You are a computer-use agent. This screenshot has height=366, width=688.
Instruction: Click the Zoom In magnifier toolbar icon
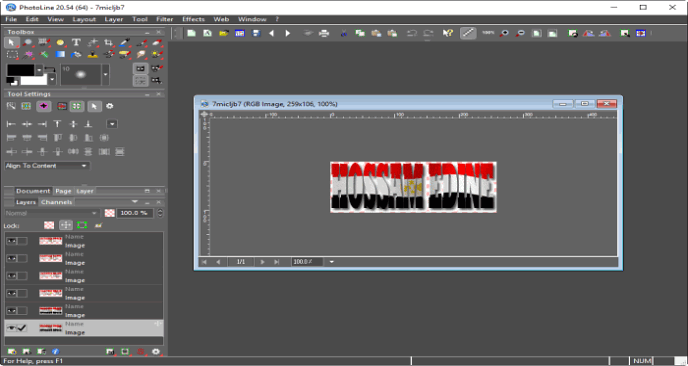pos(504,33)
